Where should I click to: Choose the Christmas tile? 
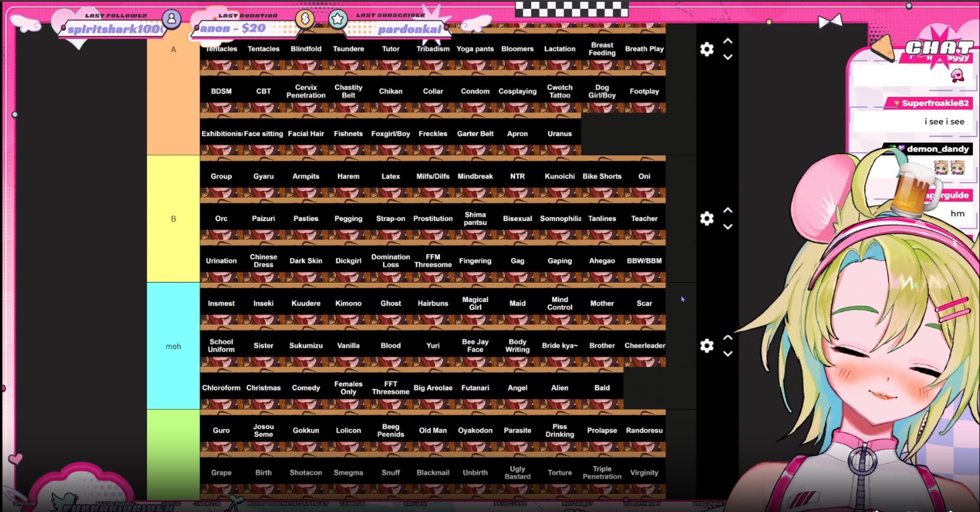click(x=264, y=388)
